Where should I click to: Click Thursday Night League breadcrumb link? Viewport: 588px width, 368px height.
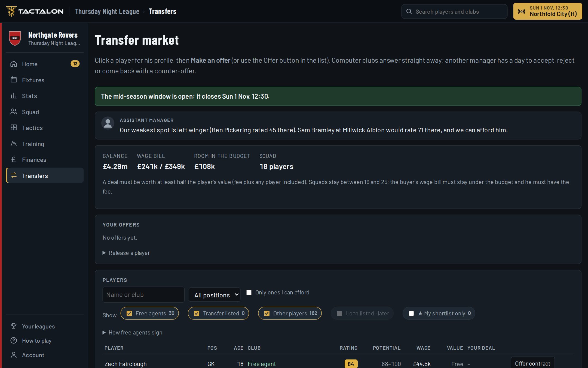pyautogui.click(x=107, y=11)
